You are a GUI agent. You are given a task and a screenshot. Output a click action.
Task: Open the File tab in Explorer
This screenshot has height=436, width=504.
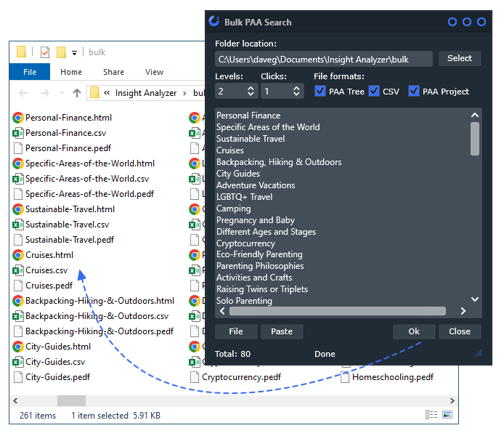(30, 72)
